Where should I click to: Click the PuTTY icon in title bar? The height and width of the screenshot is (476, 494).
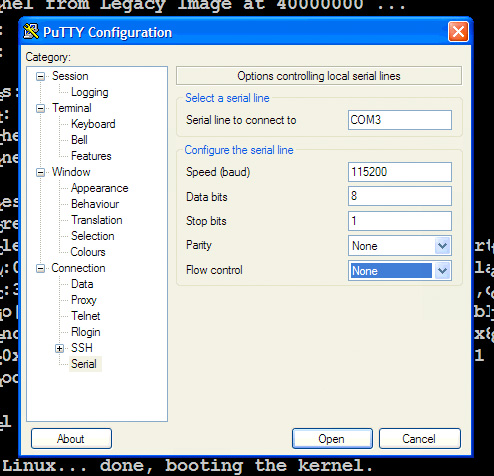(x=31, y=32)
